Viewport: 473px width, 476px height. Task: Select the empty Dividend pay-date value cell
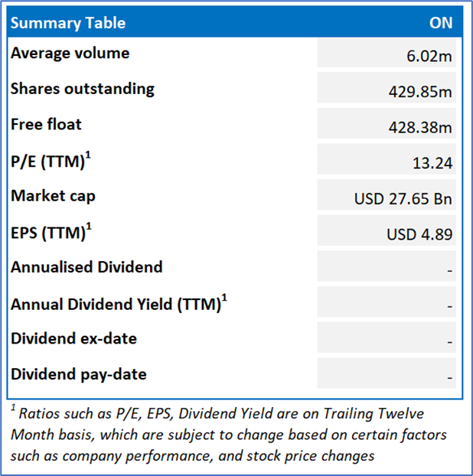coord(387,375)
